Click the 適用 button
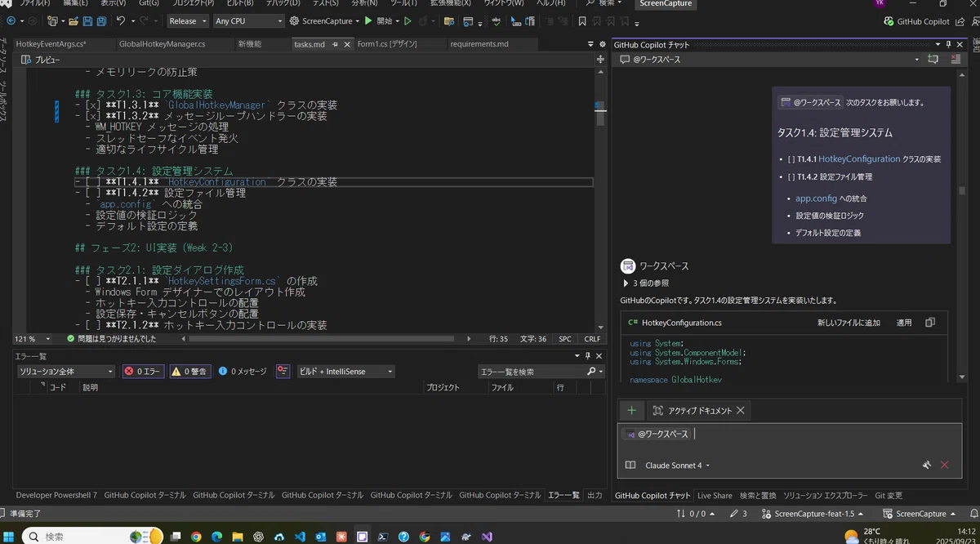The width and height of the screenshot is (980, 544). 904,323
